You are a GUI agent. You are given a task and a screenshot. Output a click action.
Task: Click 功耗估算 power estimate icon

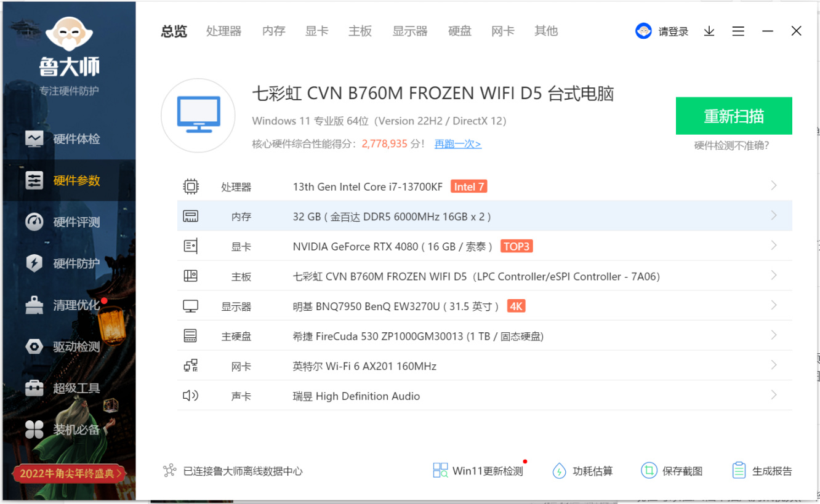click(x=559, y=471)
